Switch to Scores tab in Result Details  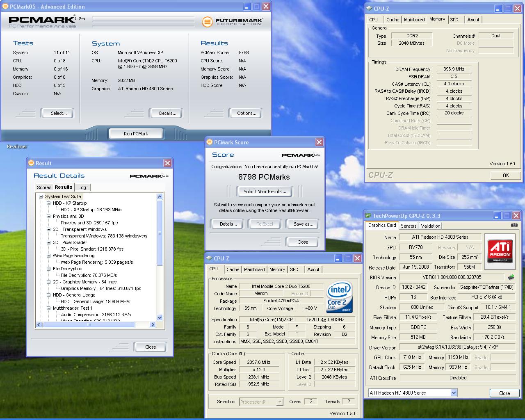click(44, 187)
